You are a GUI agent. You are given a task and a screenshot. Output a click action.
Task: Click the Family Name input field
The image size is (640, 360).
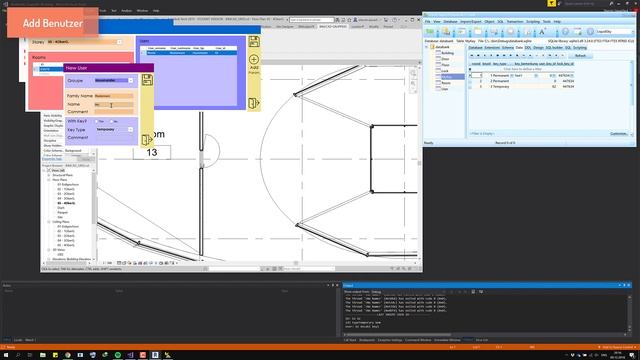[x=114, y=96]
